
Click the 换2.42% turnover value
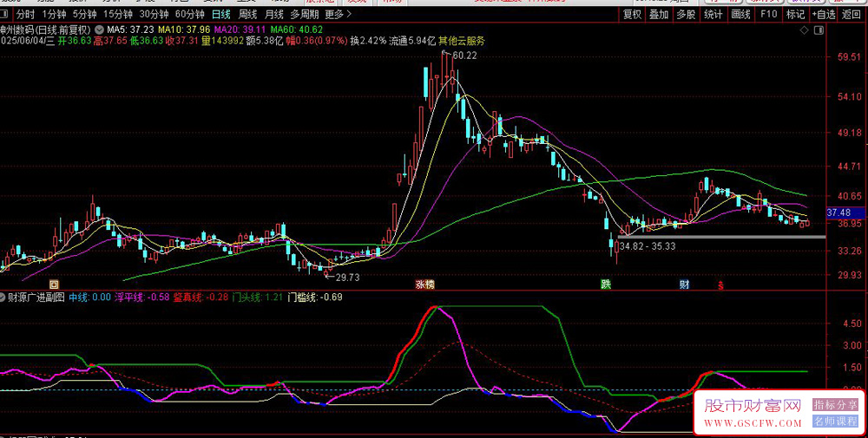click(x=368, y=41)
